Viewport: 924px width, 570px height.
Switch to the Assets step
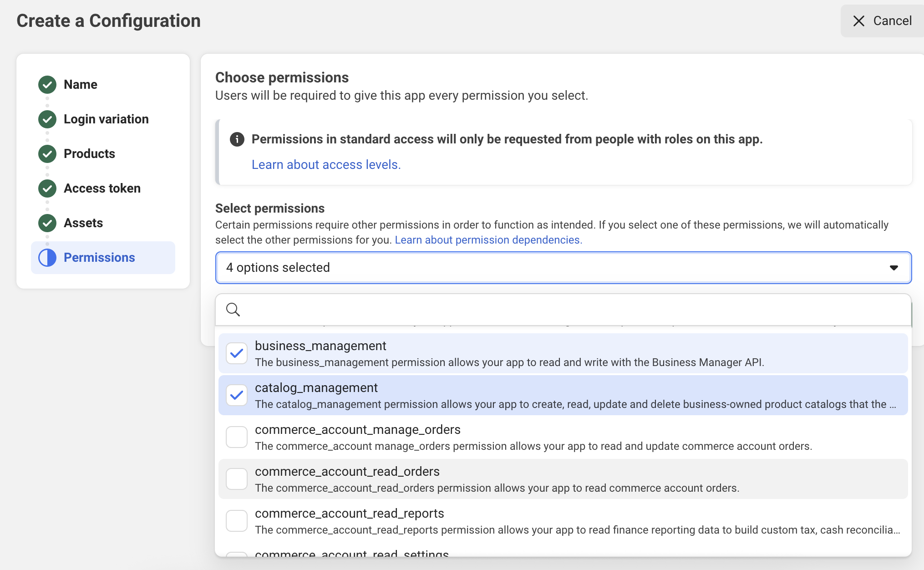tap(83, 223)
